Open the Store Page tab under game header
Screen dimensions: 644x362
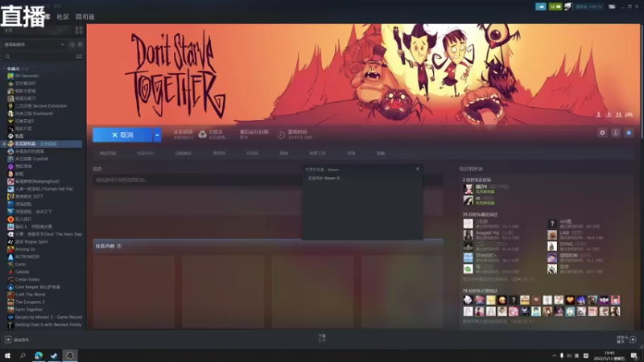click(x=108, y=153)
